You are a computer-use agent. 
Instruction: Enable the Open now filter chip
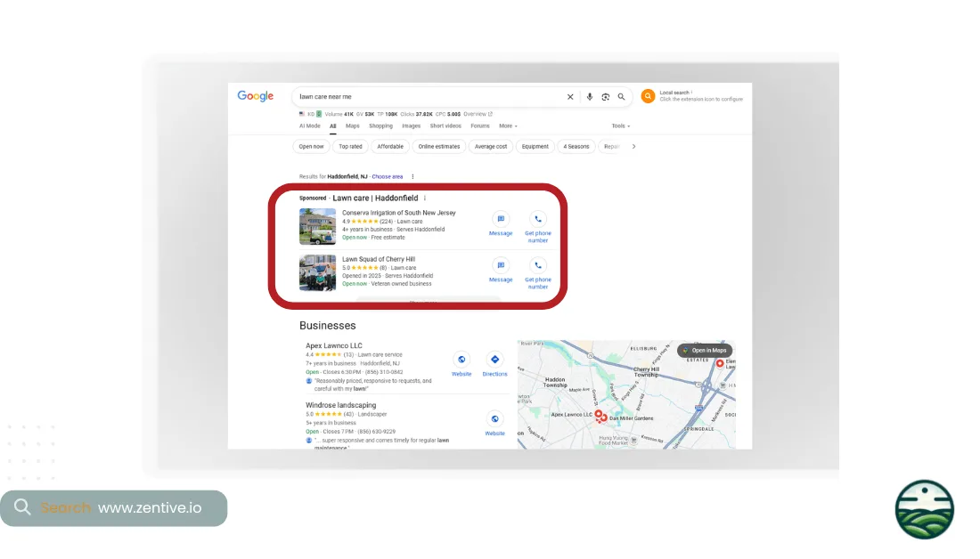(x=312, y=146)
